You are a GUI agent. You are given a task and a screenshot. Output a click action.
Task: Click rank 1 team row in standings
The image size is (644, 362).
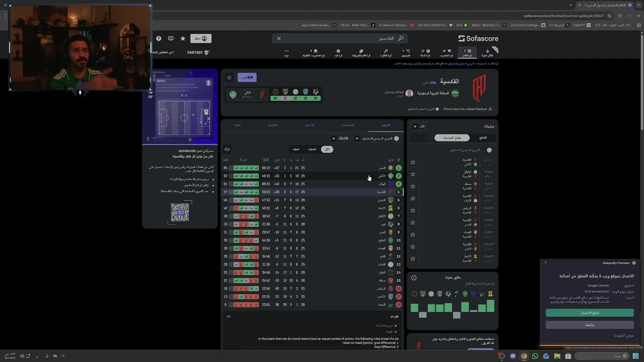312,168
